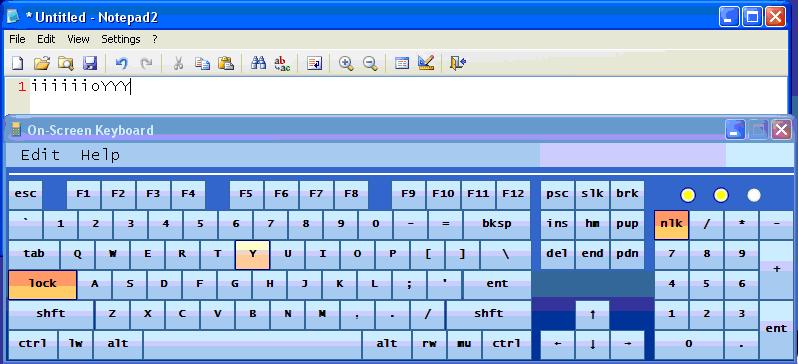Open the Settings menu
The height and width of the screenshot is (364, 798).
pos(121,39)
